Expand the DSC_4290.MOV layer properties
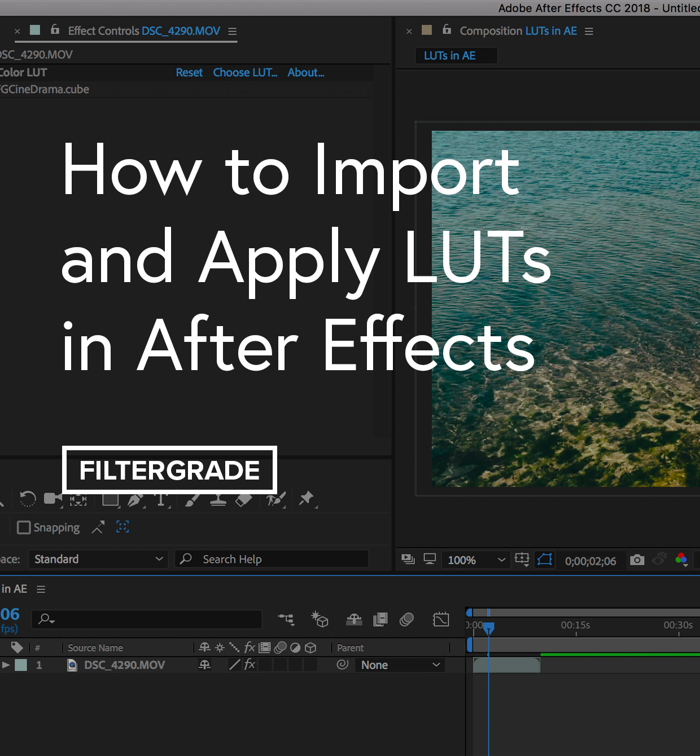The width and height of the screenshot is (700, 756). 6,665
